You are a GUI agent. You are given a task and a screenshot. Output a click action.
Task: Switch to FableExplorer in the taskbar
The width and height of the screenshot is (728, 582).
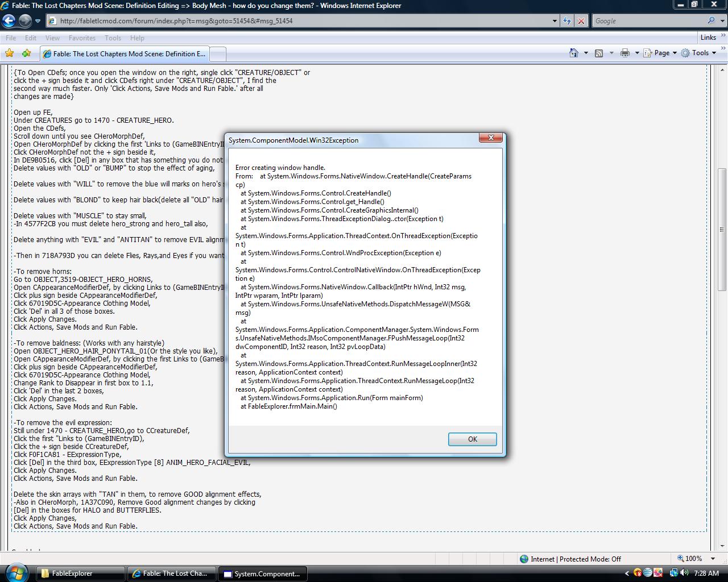click(x=80, y=573)
